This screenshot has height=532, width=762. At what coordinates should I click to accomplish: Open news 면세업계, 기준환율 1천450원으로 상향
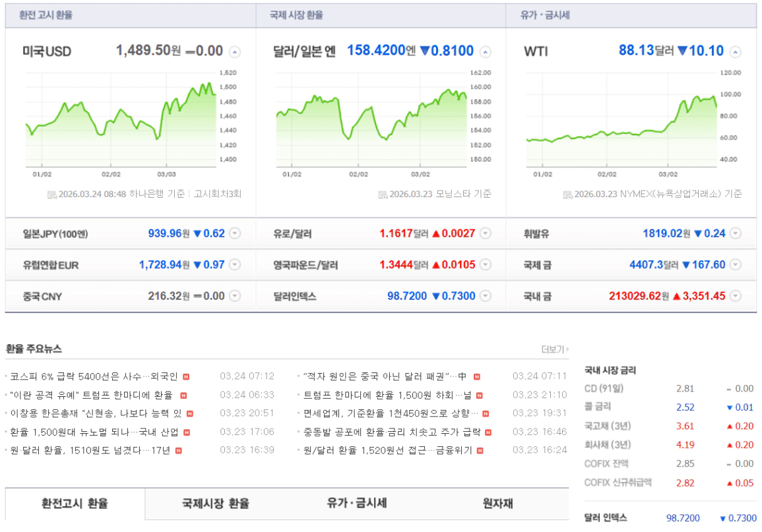pos(391,413)
